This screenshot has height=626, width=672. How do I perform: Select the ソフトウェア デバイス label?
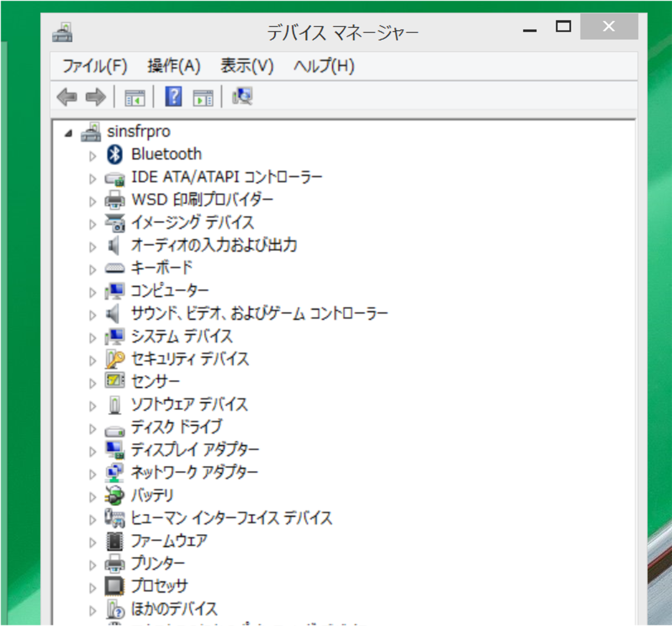click(x=189, y=404)
